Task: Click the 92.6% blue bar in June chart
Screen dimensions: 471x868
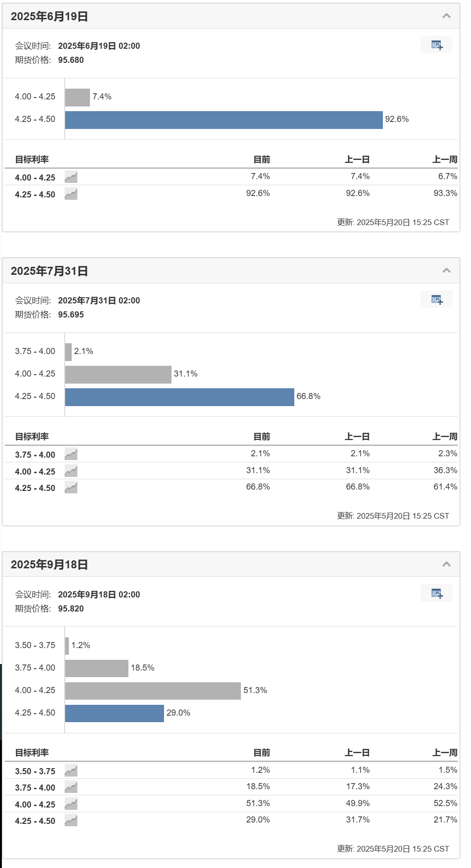Action: (x=224, y=120)
